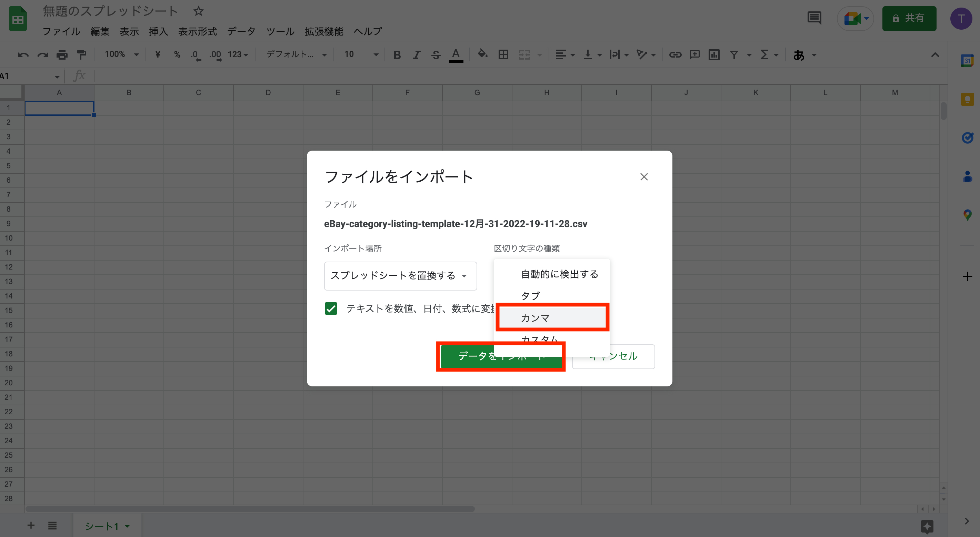Open the 拡張機能 menu
980x537 pixels.
point(324,32)
